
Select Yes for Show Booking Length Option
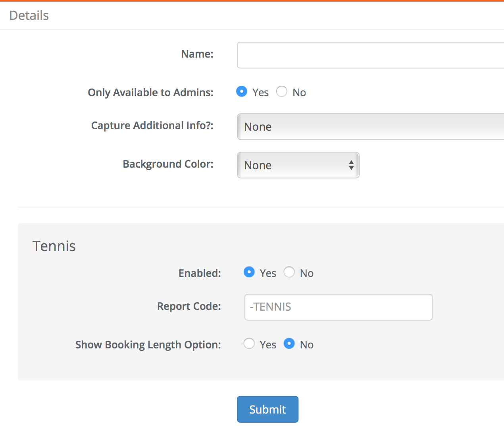point(249,344)
